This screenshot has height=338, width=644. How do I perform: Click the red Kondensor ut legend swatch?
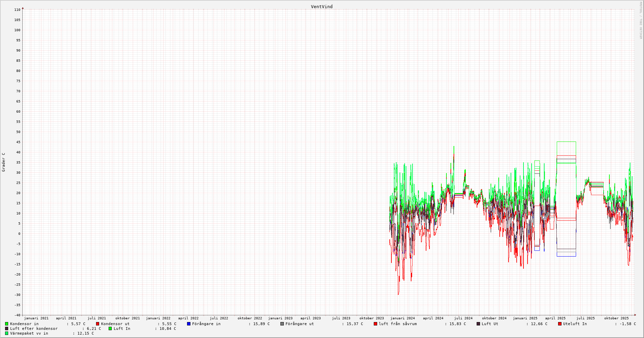tap(97, 324)
